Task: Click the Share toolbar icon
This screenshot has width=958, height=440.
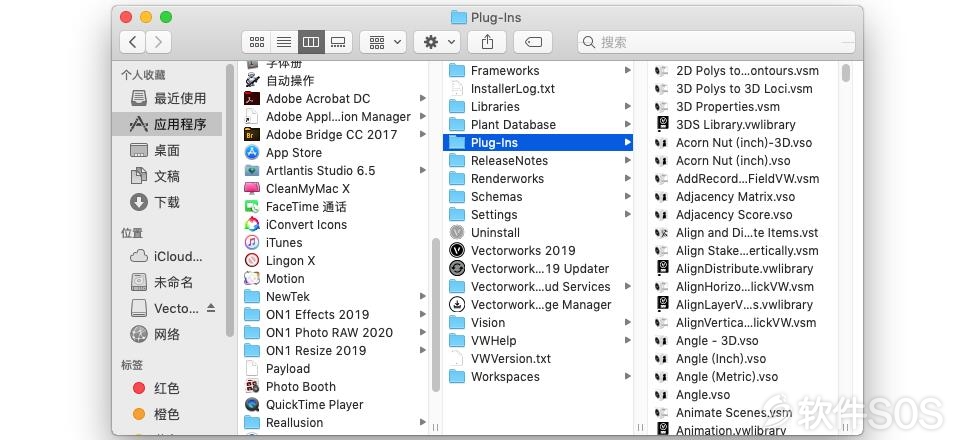Action: (487, 42)
